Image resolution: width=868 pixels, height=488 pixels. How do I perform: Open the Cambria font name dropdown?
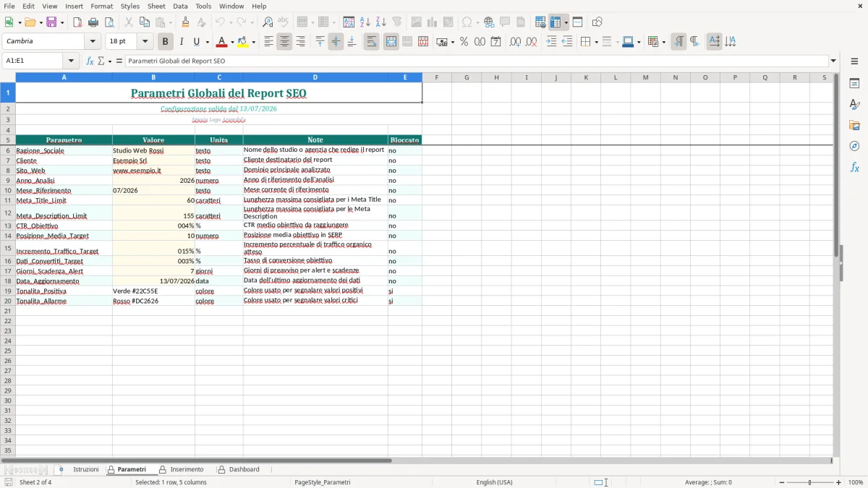[93, 41]
